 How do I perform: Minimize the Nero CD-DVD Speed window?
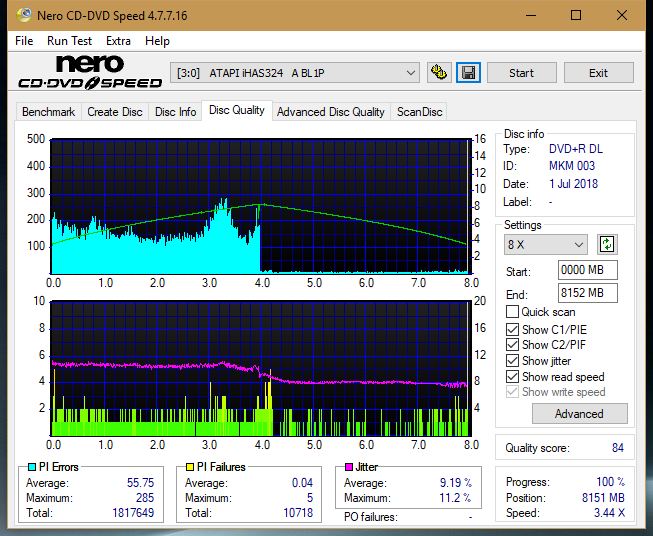tap(531, 16)
